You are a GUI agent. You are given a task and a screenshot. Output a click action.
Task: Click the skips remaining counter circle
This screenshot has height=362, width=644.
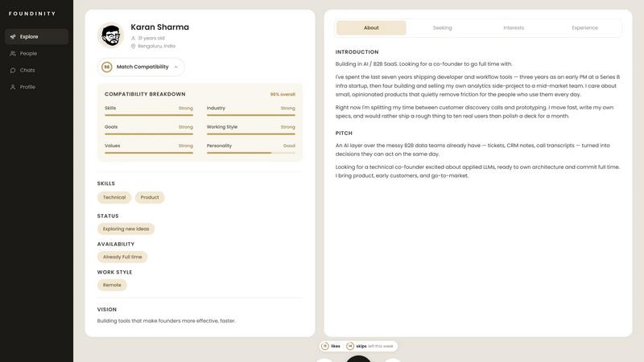pyautogui.click(x=350, y=346)
